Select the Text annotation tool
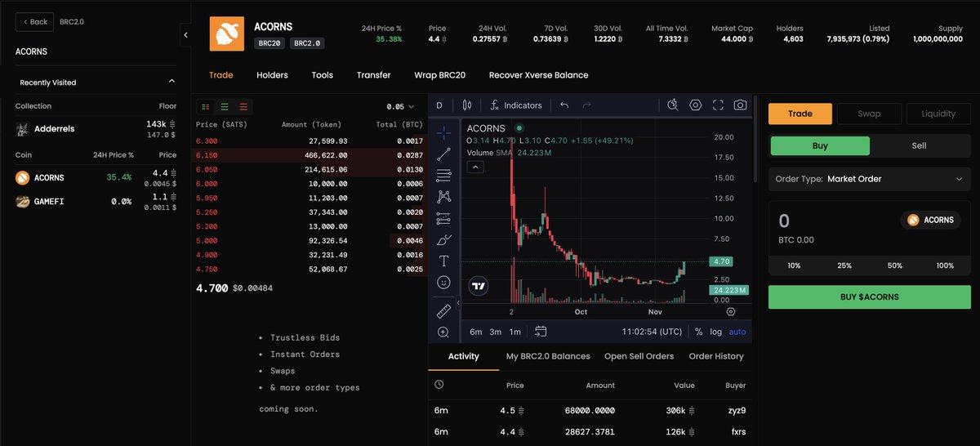The width and height of the screenshot is (980, 446). [443, 261]
